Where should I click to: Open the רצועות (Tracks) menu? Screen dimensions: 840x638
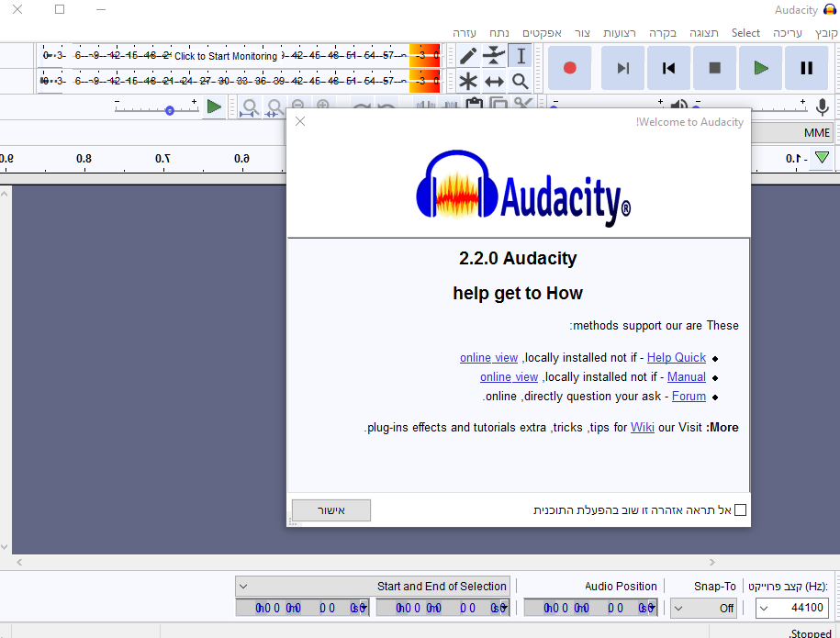620,33
